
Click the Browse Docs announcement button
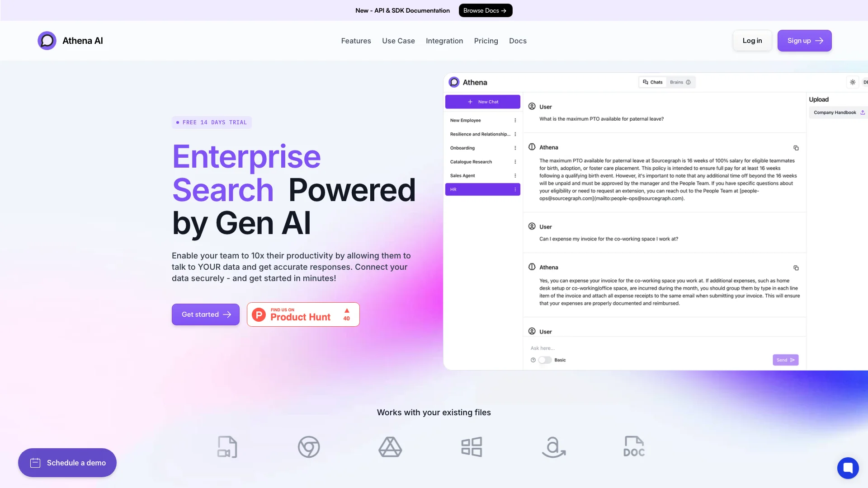point(485,10)
